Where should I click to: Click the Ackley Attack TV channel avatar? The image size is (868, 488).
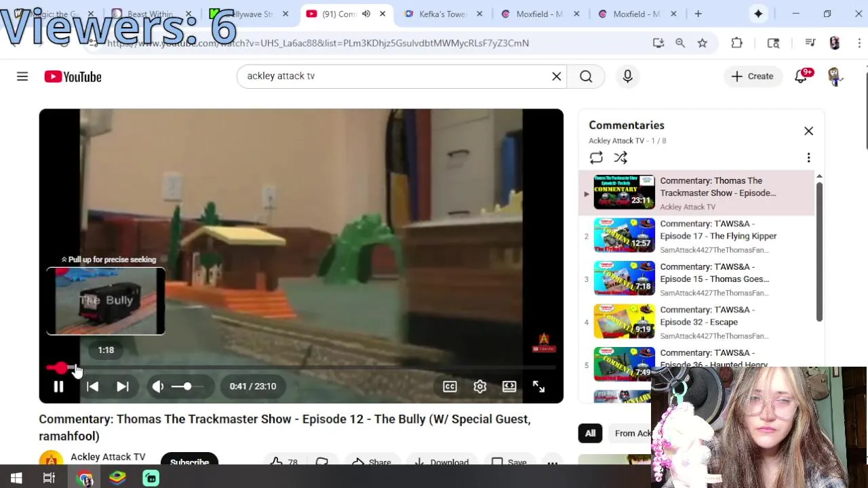click(x=52, y=460)
